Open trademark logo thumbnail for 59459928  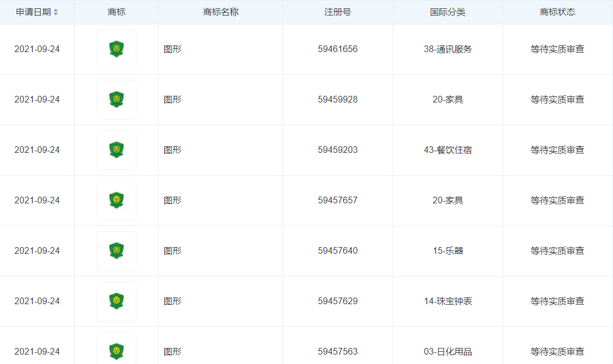tap(116, 100)
